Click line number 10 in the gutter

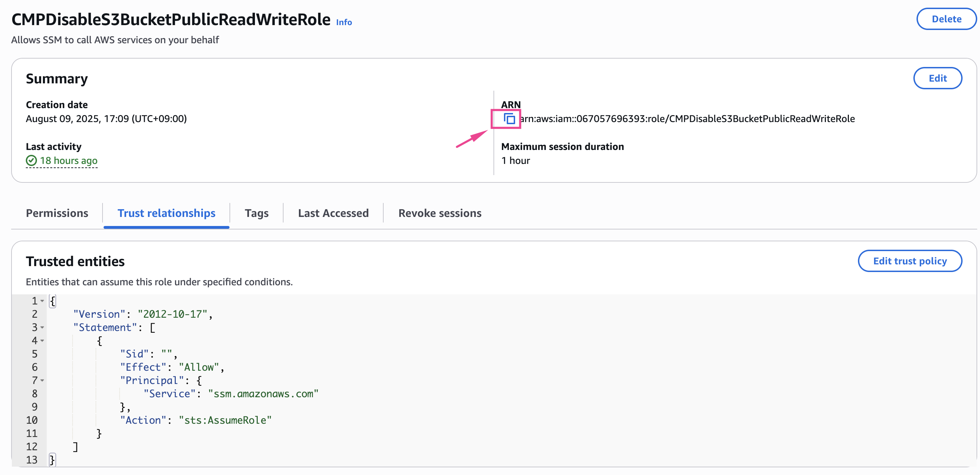coord(32,420)
